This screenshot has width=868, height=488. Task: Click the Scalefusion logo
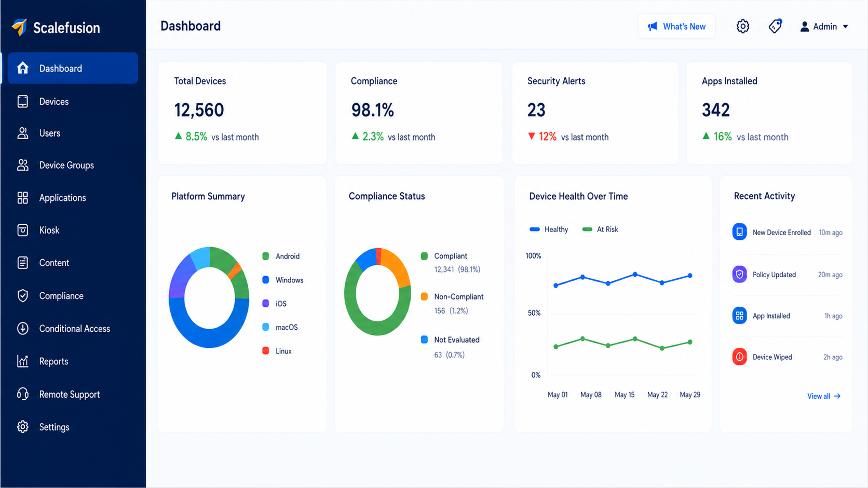pos(56,28)
